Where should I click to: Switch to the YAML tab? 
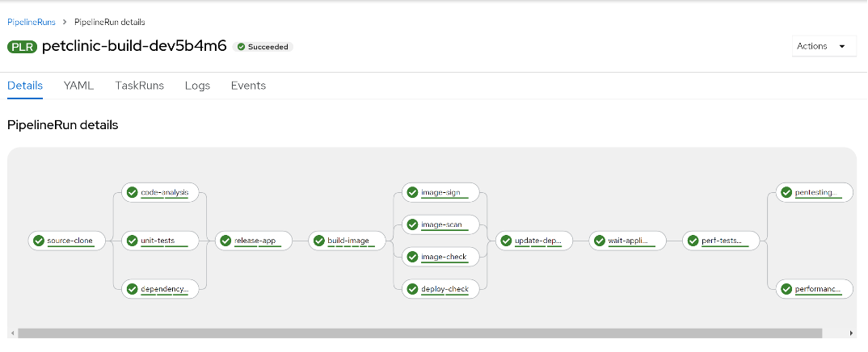(x=78, y=86)
